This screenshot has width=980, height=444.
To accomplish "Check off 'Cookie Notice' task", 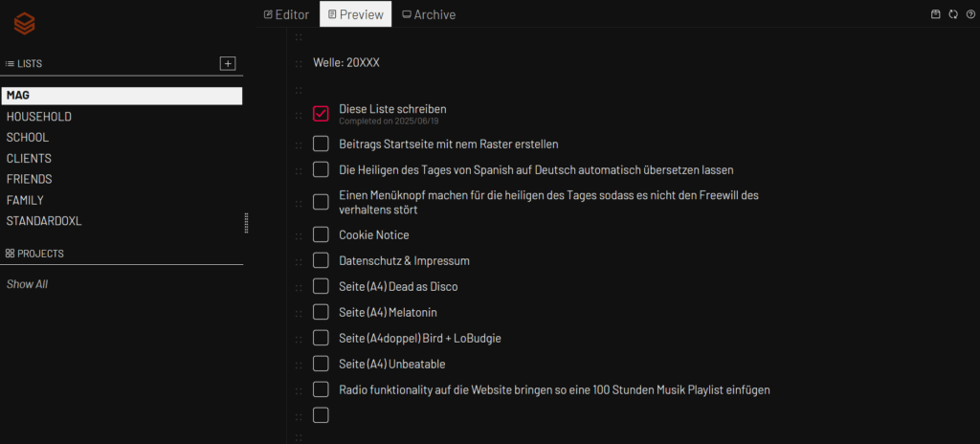I will (321, 234).
